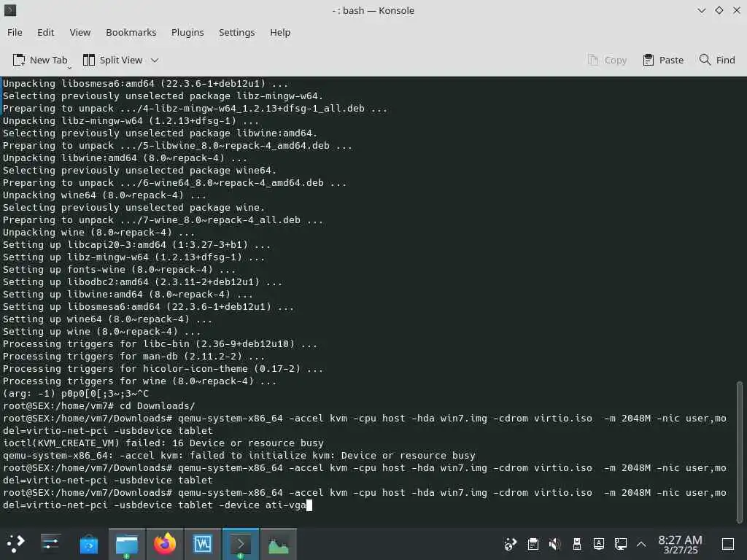Viewport: 747px width, 560px height.
Task: Click the 'failed to initialize kvm' error line
Action: tap(239, 456)
